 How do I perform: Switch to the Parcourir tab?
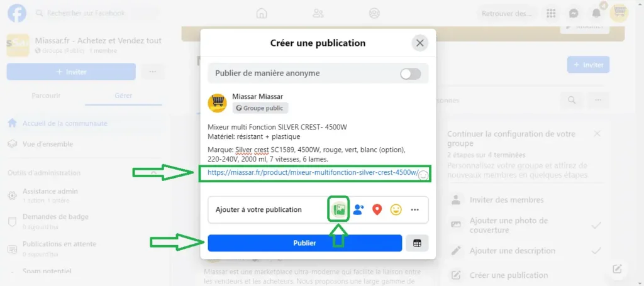tap(46, 96)
